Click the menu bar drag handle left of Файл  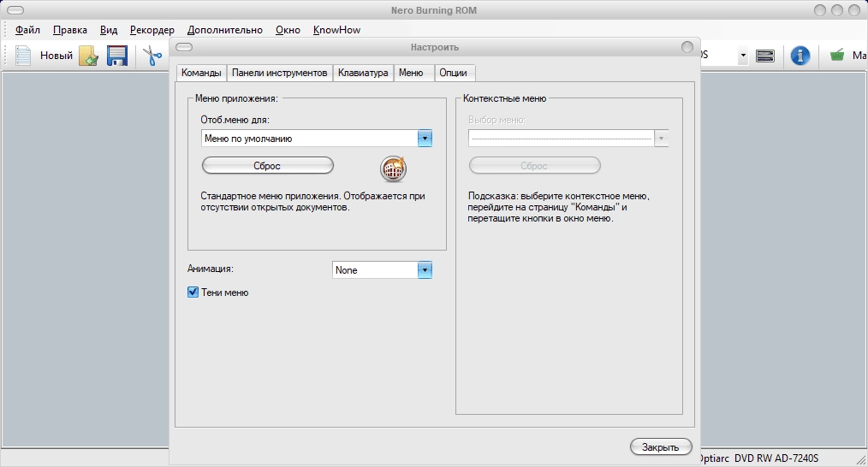7,30
